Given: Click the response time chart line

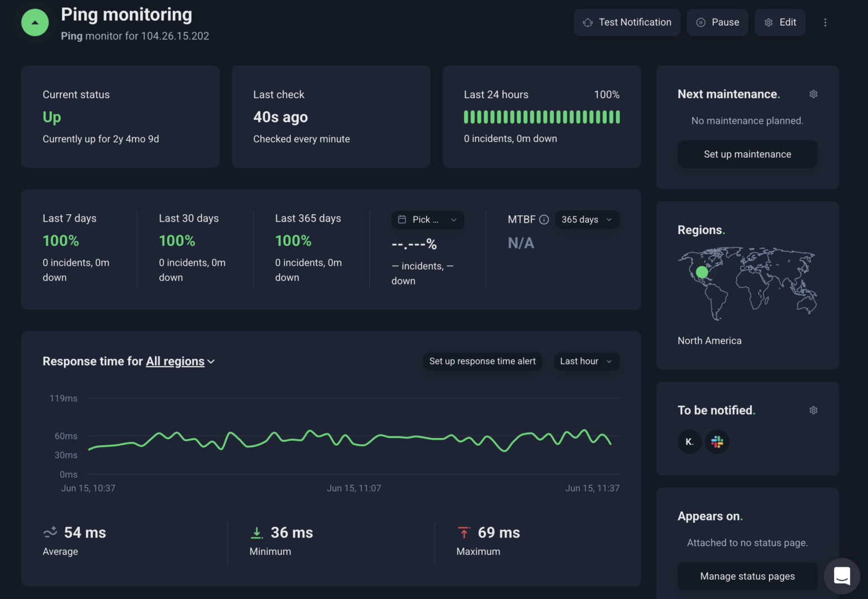Looking at the screenshot, I should [x=349, y=440].
